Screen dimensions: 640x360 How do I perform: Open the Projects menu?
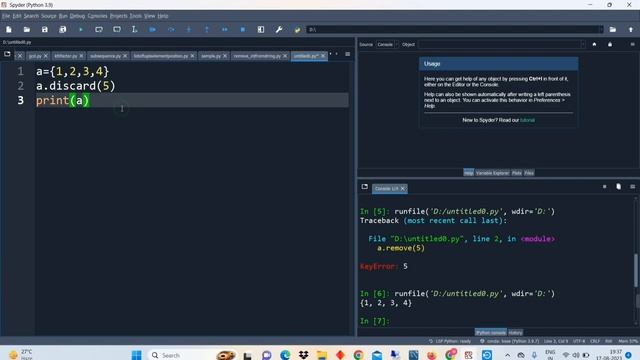(118, 16)
